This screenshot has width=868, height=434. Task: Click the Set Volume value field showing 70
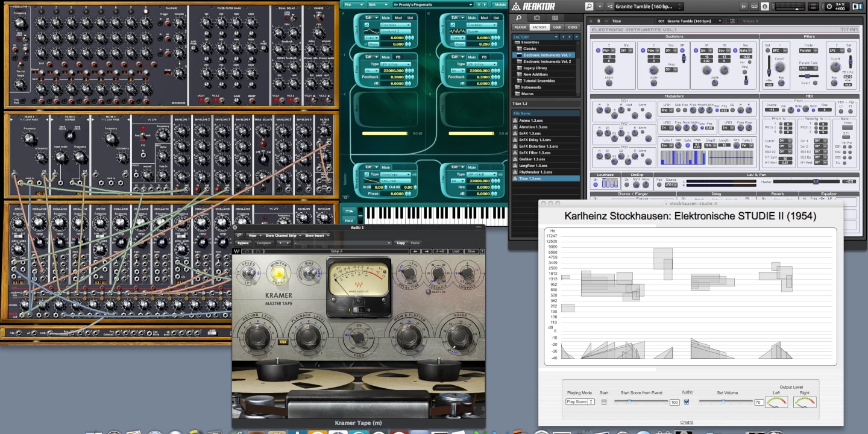click(x=759, y=402)
